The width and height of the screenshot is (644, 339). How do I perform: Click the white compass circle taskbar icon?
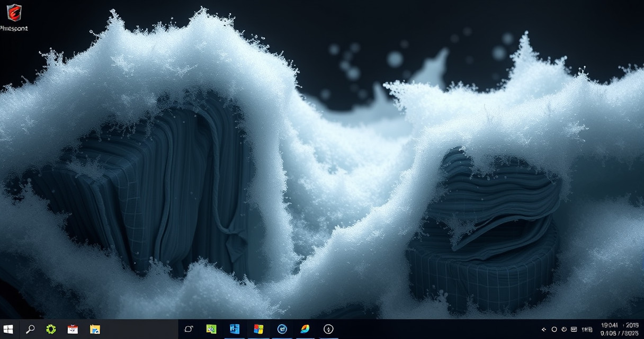point(328,329)
